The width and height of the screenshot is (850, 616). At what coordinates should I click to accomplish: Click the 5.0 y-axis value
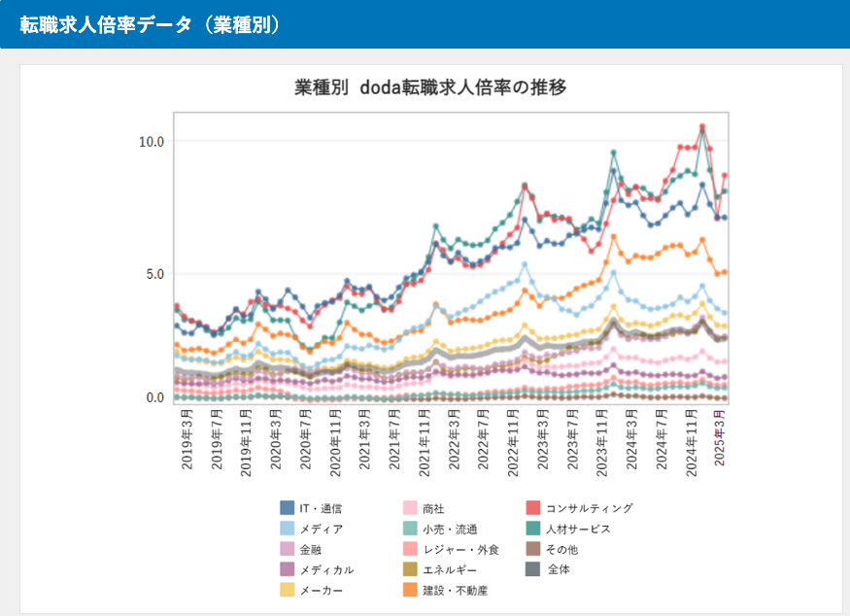[155, 274]
